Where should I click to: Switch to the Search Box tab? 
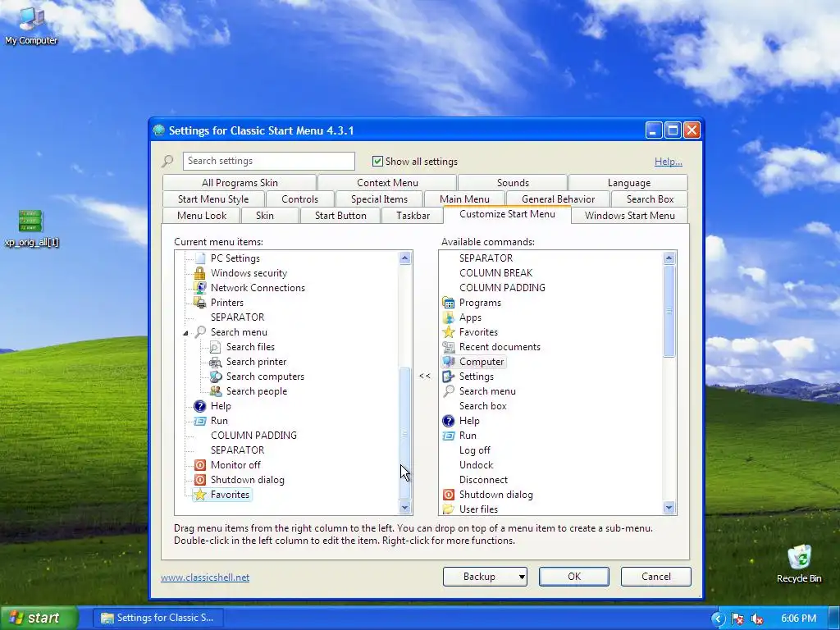[x=650, y=199]
